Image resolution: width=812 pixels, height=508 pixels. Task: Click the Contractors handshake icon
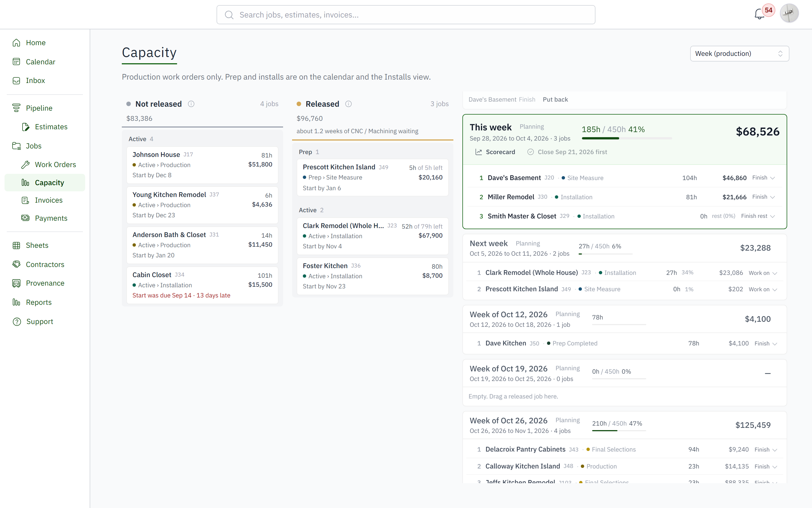(16, 264)
